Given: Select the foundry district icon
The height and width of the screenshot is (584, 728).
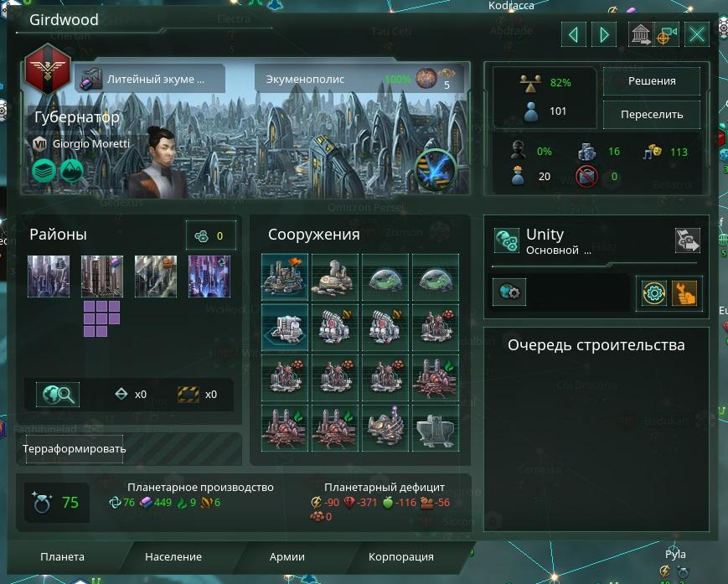Looking at the screenshot, I should click(x=102, y=276).
